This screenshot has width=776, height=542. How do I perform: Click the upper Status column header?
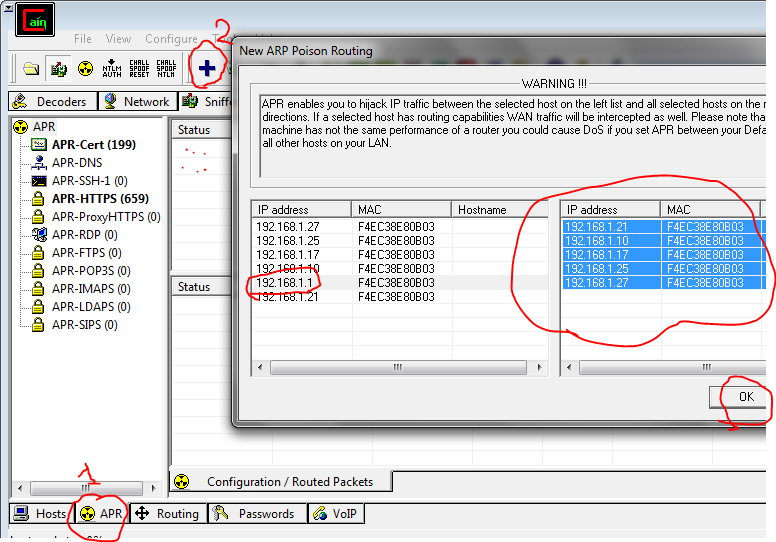pos(201,130)
